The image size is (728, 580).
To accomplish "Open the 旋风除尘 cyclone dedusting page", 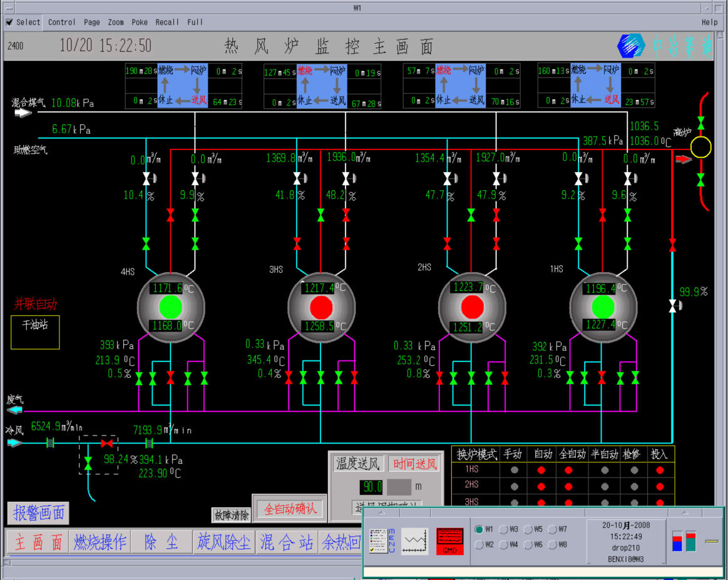I will pyautogui.click(x=224, y=542).
